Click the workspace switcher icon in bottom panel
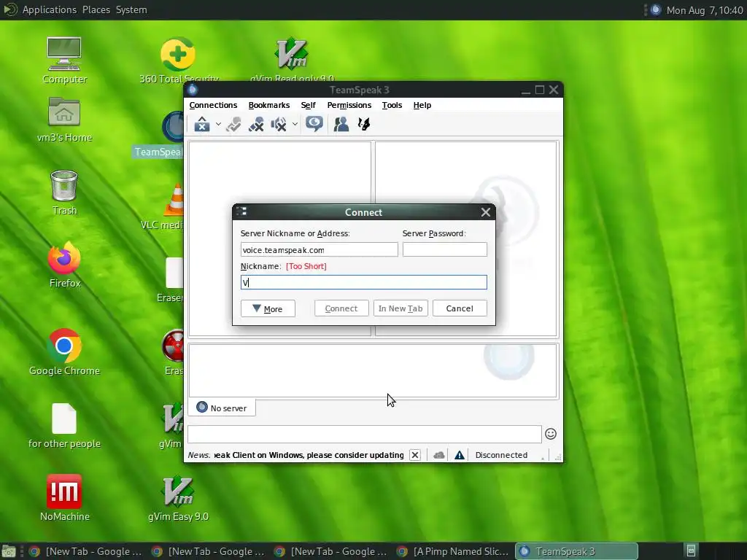The width and height of the screenshot is (747, 560). coord(692,551)
